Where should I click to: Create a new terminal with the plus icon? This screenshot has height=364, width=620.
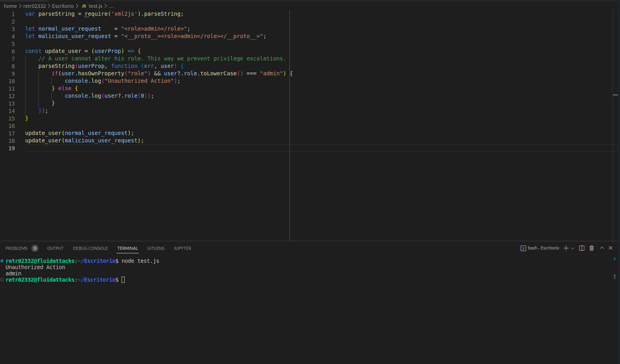point(566,248)
